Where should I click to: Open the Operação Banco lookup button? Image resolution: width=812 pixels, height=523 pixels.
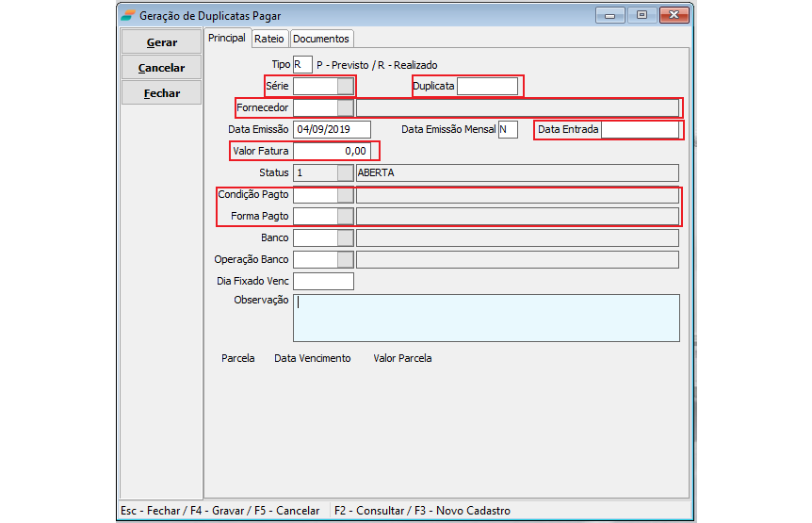click(346, 260)
